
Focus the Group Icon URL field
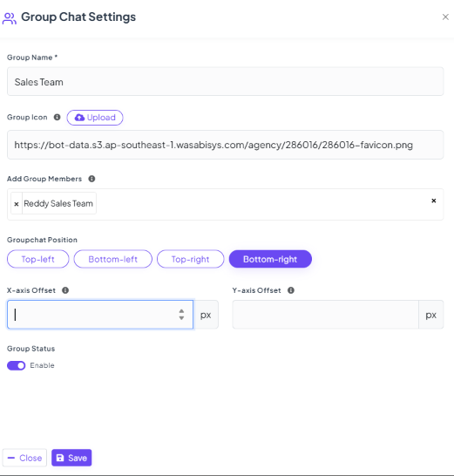(x=225, y=145)
